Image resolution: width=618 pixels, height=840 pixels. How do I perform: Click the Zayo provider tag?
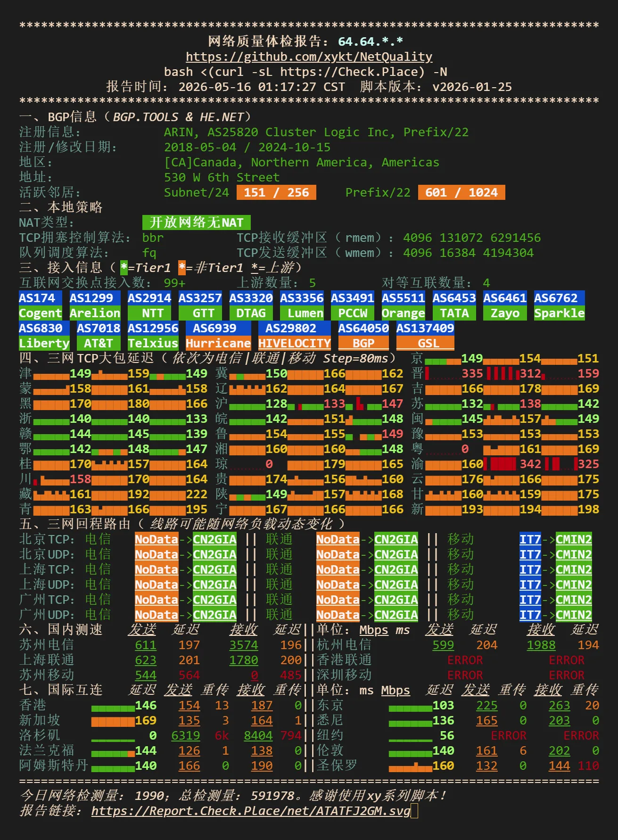505,313
